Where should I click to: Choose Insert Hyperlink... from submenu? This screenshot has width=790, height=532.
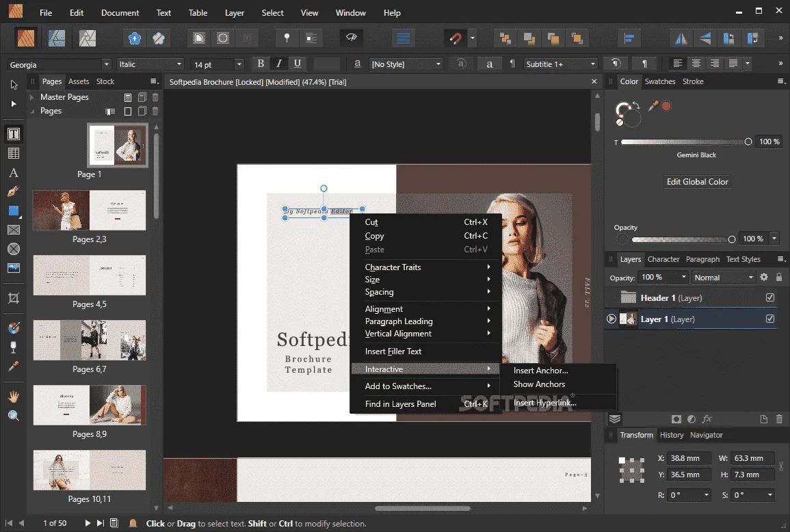(544, 403)
